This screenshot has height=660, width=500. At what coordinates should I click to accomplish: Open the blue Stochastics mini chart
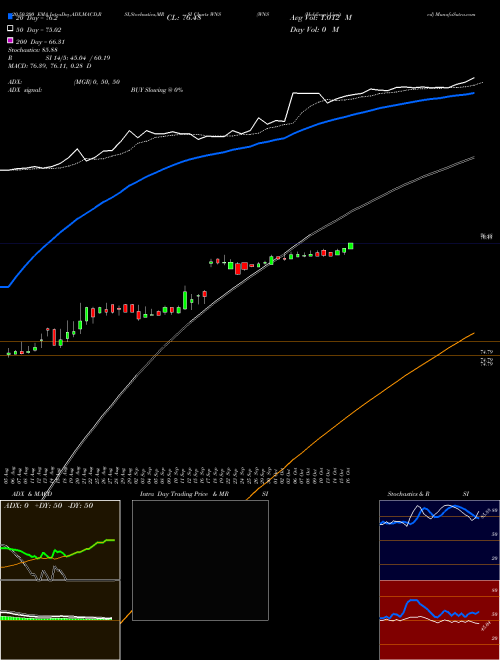(439, 540)
